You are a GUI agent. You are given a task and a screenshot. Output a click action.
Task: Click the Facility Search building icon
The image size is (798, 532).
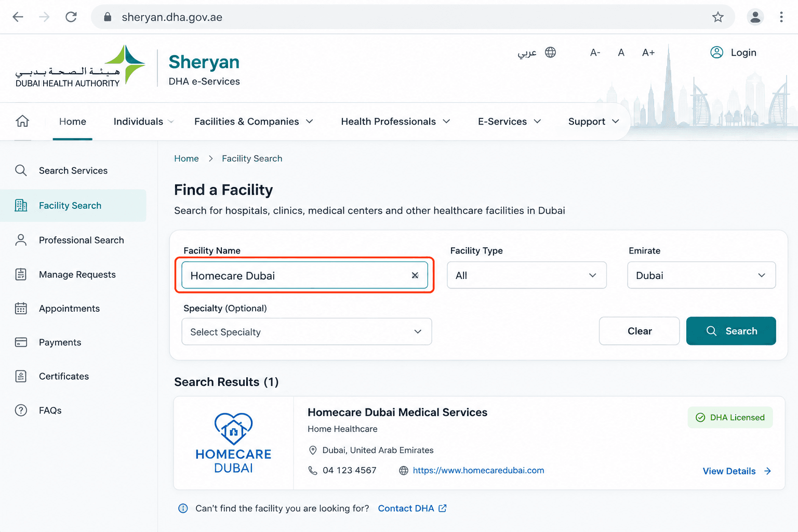[x=21, y=205]
